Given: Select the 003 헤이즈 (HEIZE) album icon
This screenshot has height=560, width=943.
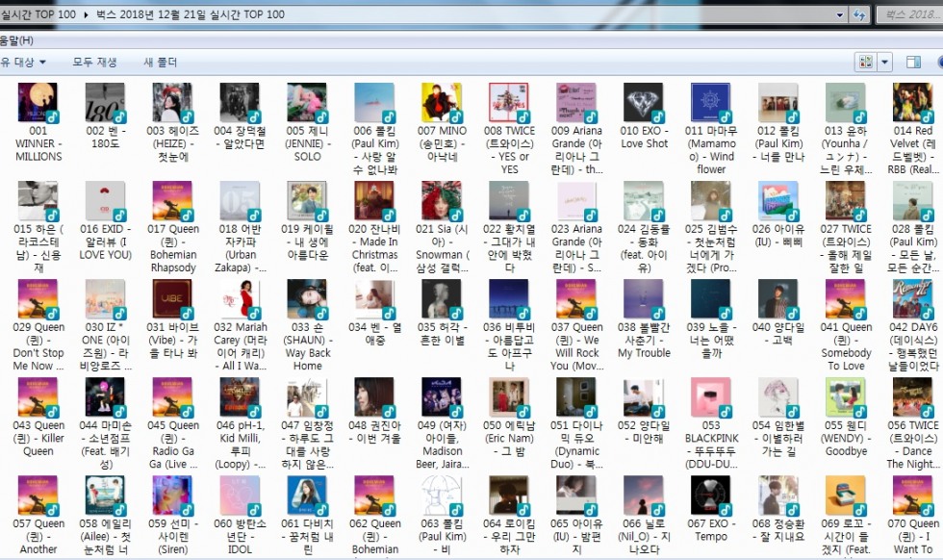Looking at the screenshot, I should click(x=172, y=103).
